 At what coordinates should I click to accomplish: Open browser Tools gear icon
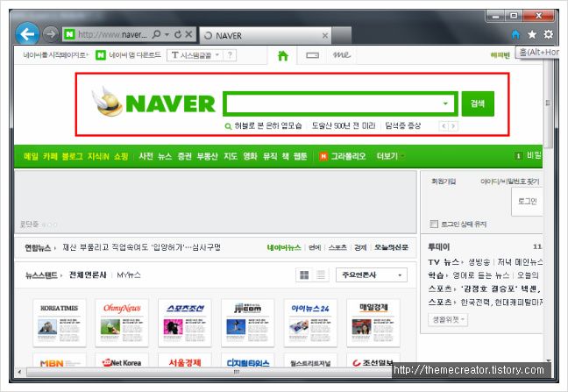coord(549,34)
